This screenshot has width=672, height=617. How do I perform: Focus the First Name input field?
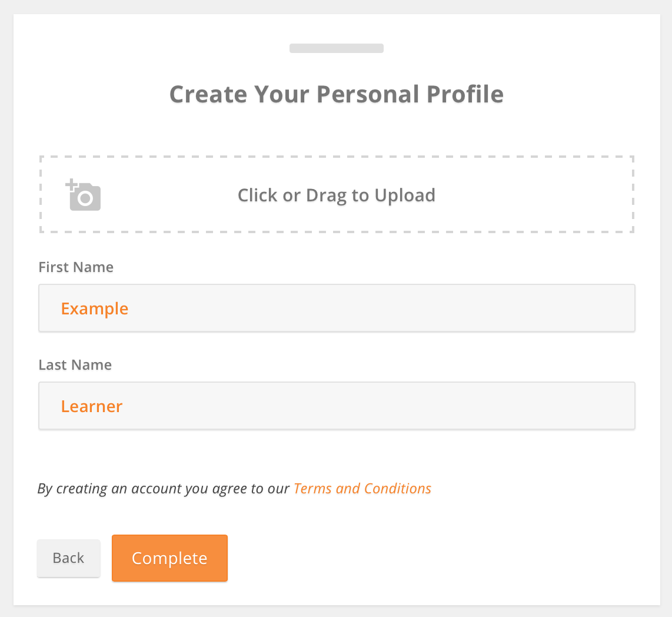click(x=337, y=308)
